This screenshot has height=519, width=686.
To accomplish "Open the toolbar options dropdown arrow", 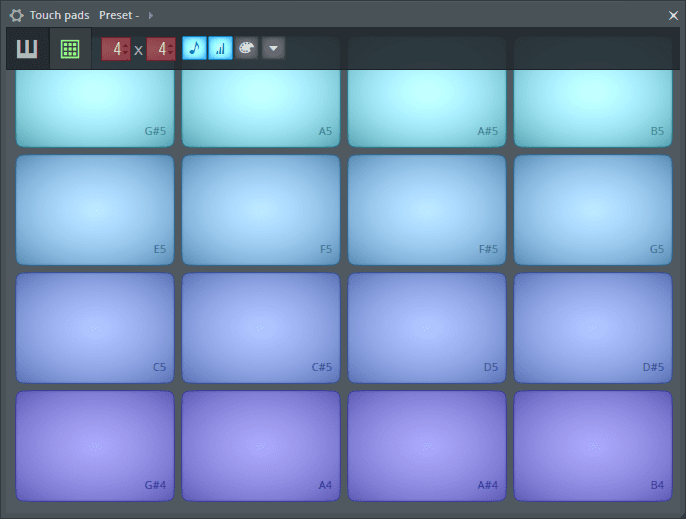I will click(x=273, y=49).
